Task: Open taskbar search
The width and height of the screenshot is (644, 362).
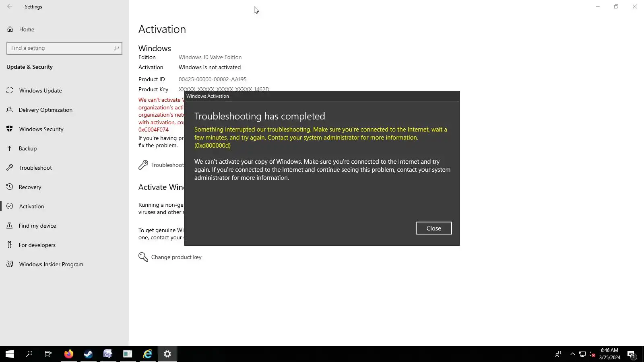Action: click(x=29, y=354)
